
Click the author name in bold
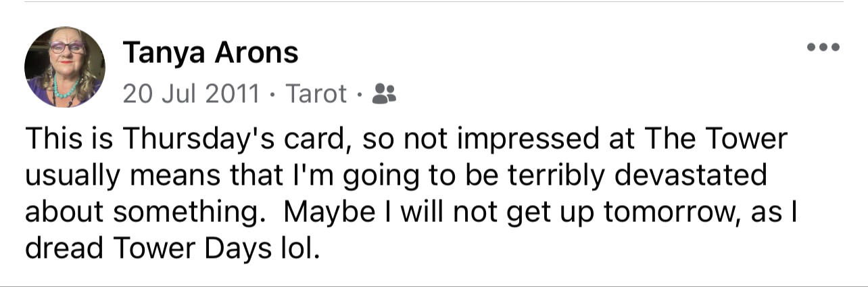(210, 53)
